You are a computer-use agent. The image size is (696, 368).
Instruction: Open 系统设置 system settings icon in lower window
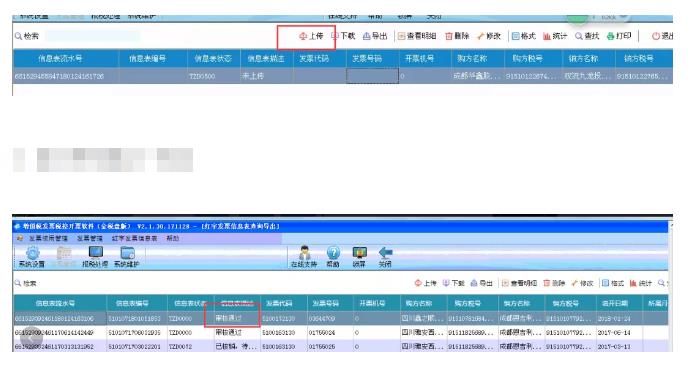point(32,257)
